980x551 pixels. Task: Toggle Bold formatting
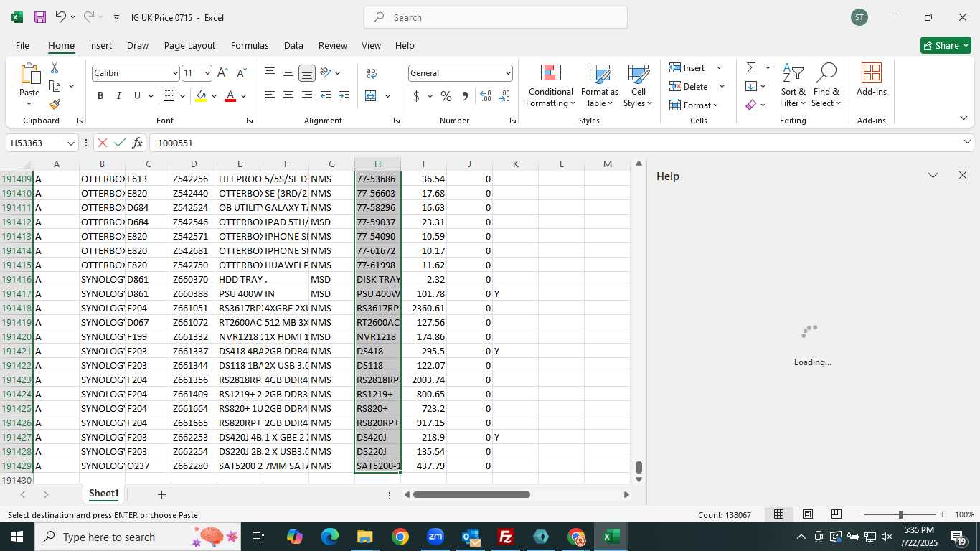[x=100, y=96]
